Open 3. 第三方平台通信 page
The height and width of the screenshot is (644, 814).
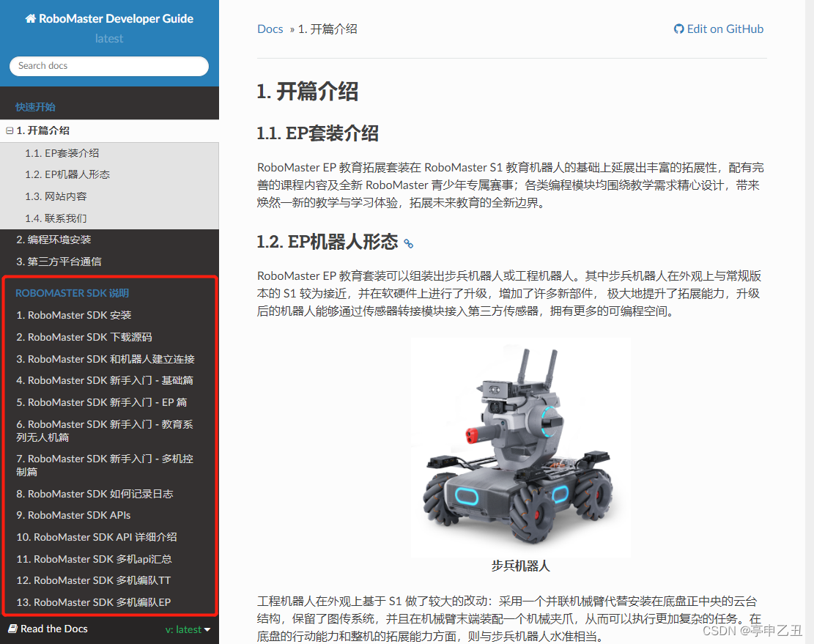pos(59,262)
